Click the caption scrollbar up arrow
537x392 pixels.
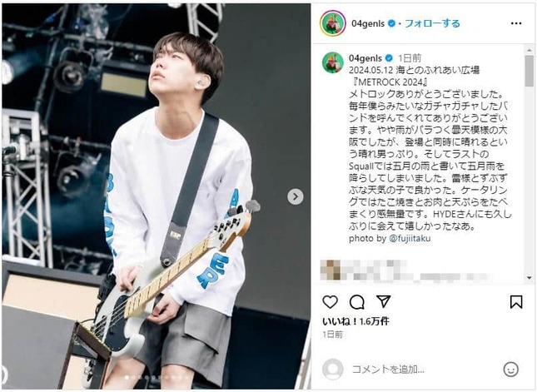pyautogui.click(x=529, y=50)
